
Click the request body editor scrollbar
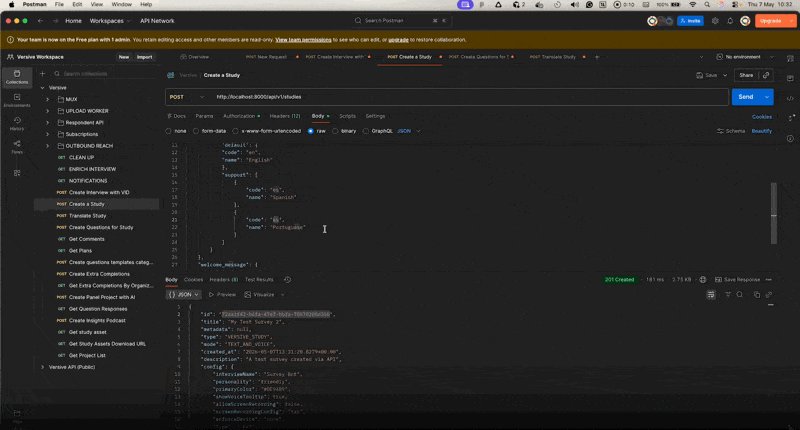[x=773, y=213]
